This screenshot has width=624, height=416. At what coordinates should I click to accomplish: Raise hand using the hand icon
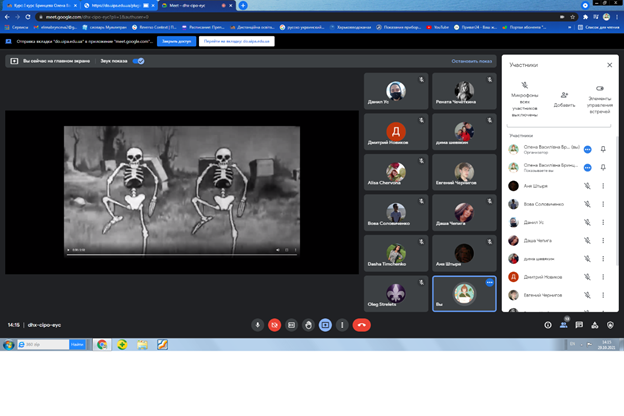coord(308,325)
